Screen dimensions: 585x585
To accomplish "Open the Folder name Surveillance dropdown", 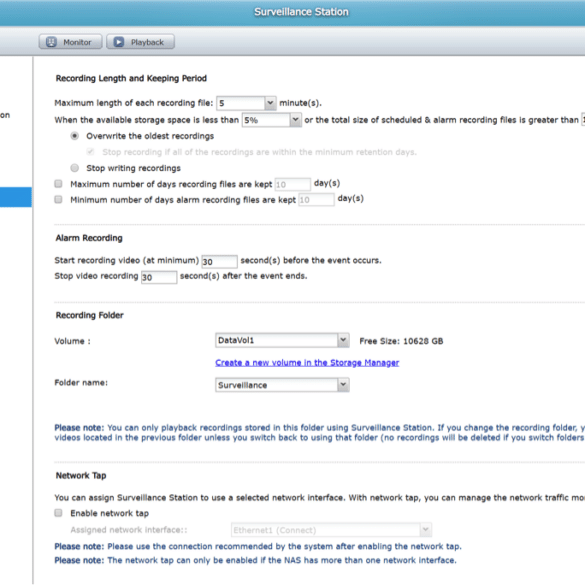I will click(343, 385).
